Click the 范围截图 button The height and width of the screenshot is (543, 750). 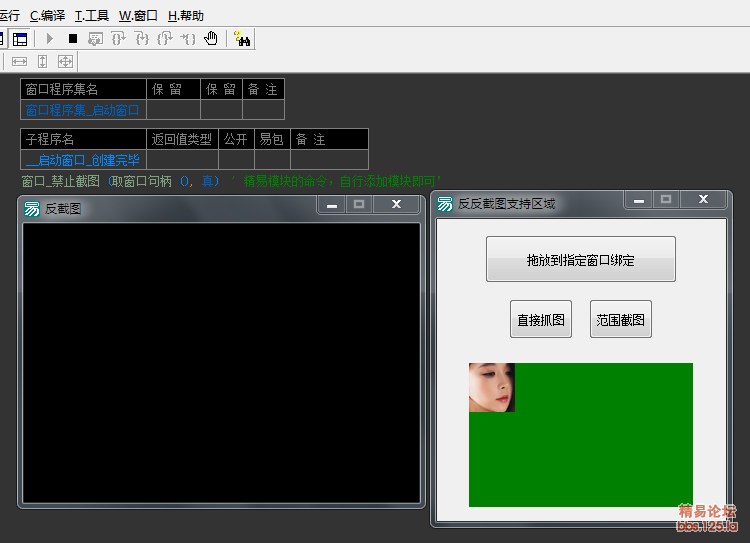pos(620,319)
